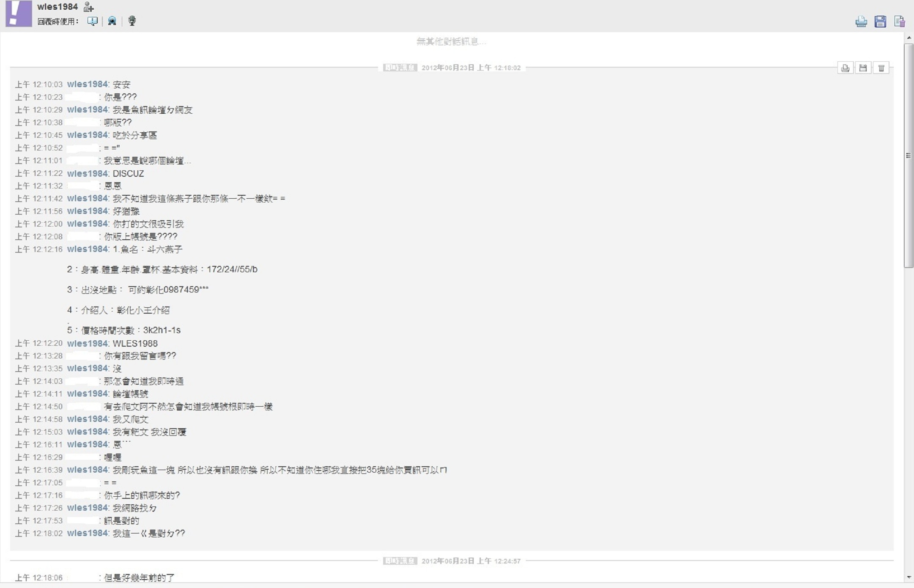Select the message 你打的文很吸引我
This screenshot has height=588, width=914.
(x=148, y=224)
